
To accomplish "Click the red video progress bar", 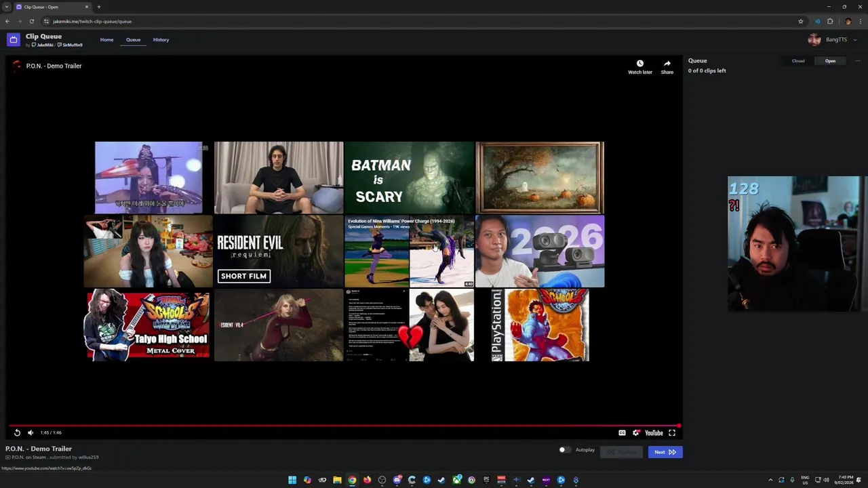I will point(344,426).
